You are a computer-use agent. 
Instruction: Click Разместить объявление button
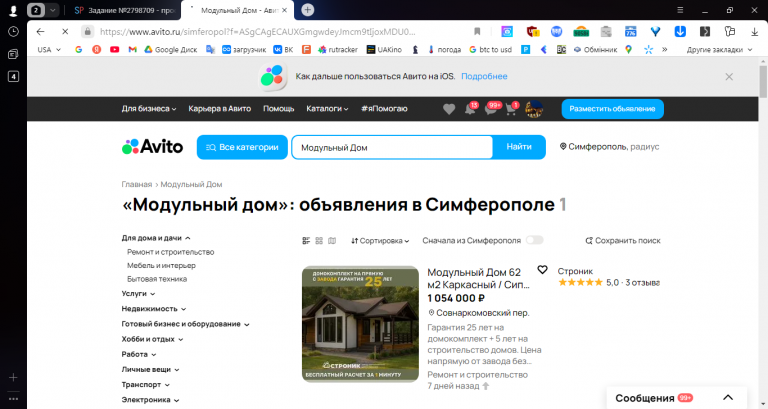612,109
